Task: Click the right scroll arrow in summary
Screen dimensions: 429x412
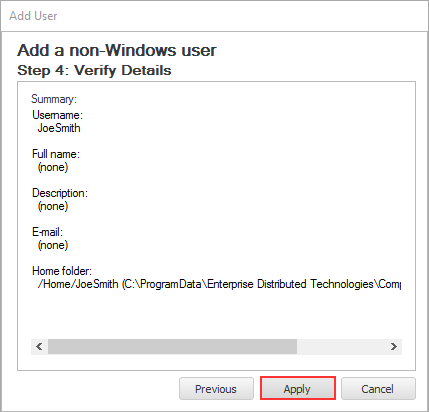Action: pos(394,347)
